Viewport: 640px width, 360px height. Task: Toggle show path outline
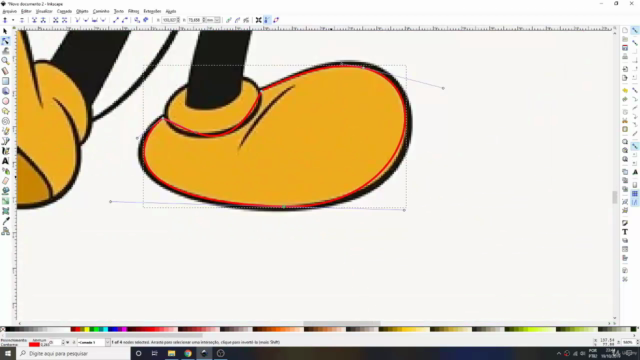pos(276,20)
